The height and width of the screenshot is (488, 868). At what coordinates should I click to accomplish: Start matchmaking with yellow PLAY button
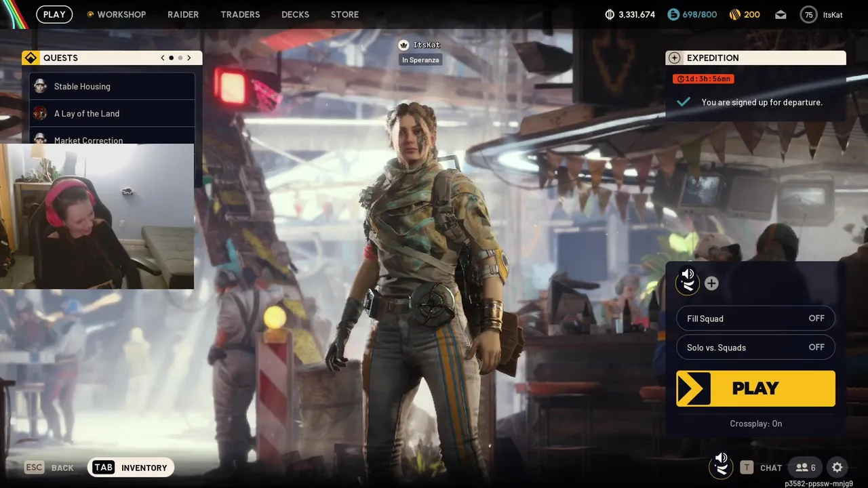click(755, 388)
